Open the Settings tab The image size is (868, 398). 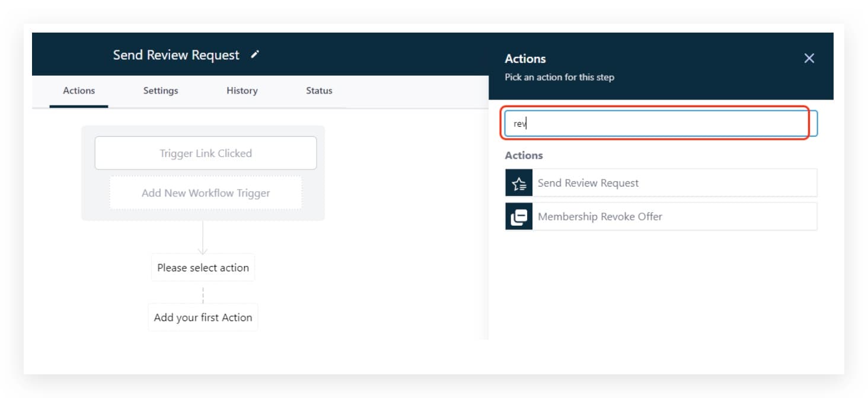161,91
